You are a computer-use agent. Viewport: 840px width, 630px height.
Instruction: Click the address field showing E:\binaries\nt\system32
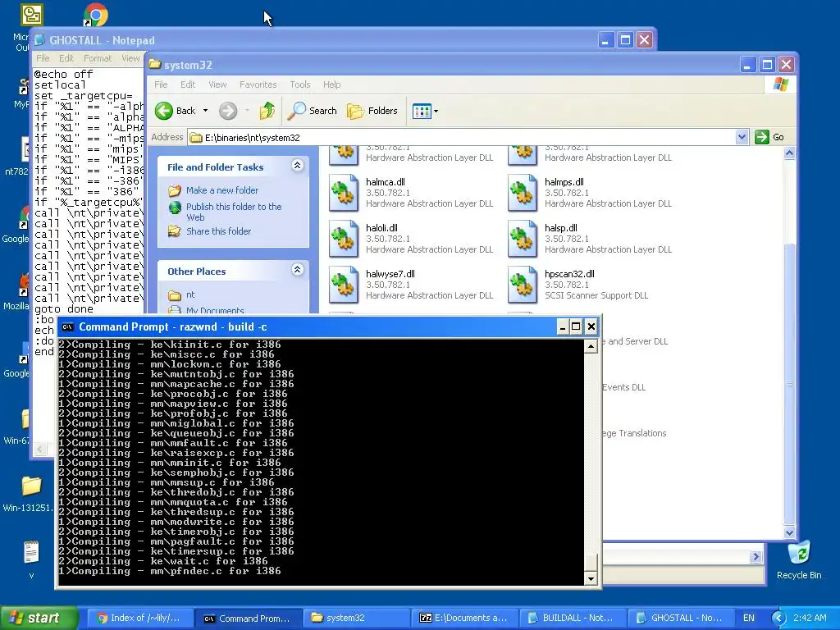(462, 138)
